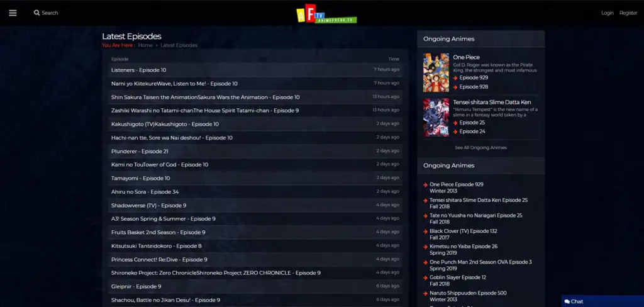The width and height of the screenshot is (644, 307).
Task: Open Princess Connect! Re:Dive Episode 9
Action: 159,259
